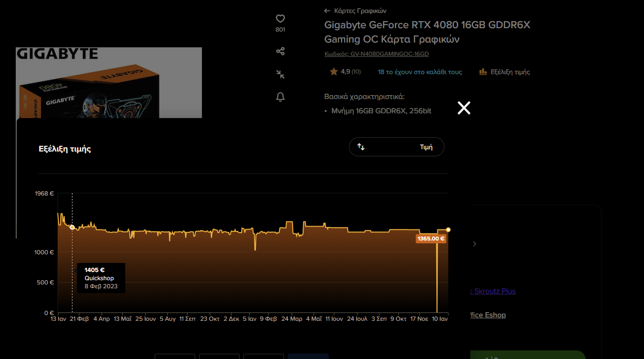Click the '4 Απρ' date label
Image resolution: width=644 pixels, height=359 pixels.
point(102,318)
